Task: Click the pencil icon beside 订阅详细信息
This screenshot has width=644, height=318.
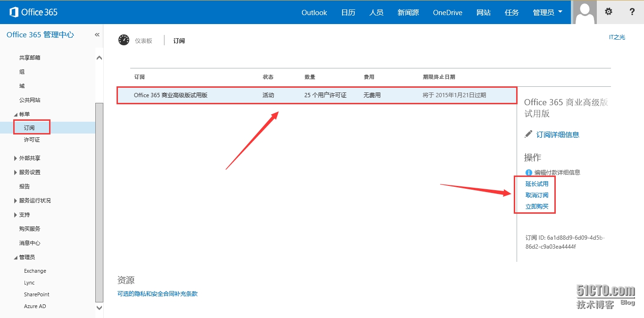Action: pos(528,134)
